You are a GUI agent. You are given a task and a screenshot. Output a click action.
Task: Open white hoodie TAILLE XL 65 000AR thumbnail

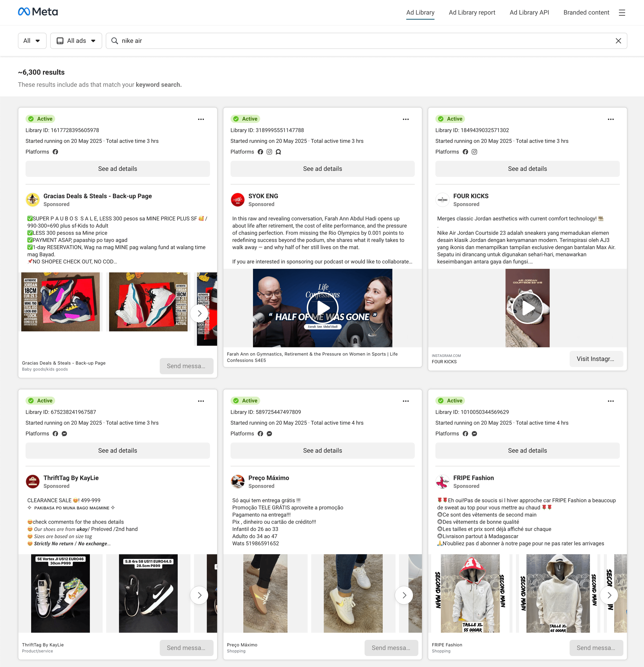pos(558,593)
